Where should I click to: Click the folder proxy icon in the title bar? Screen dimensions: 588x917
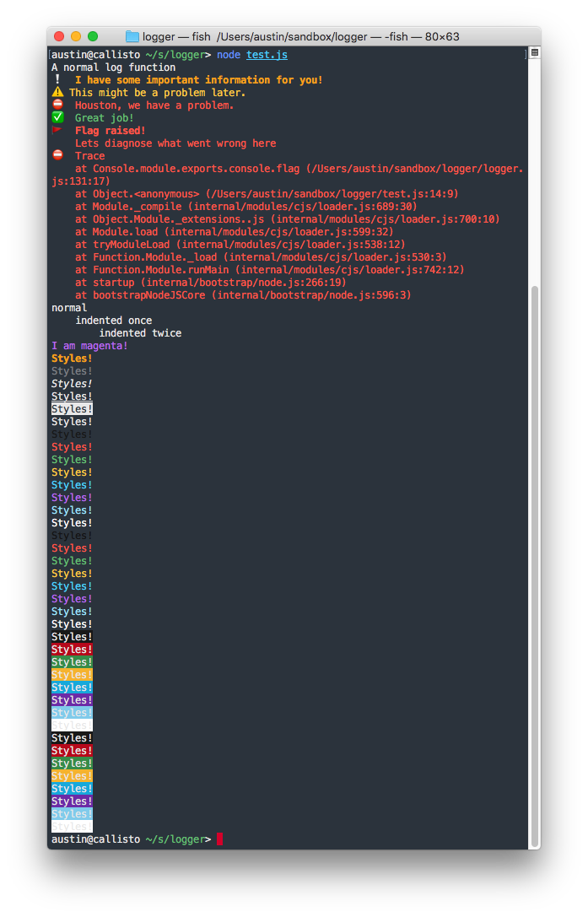pos(132,37)
